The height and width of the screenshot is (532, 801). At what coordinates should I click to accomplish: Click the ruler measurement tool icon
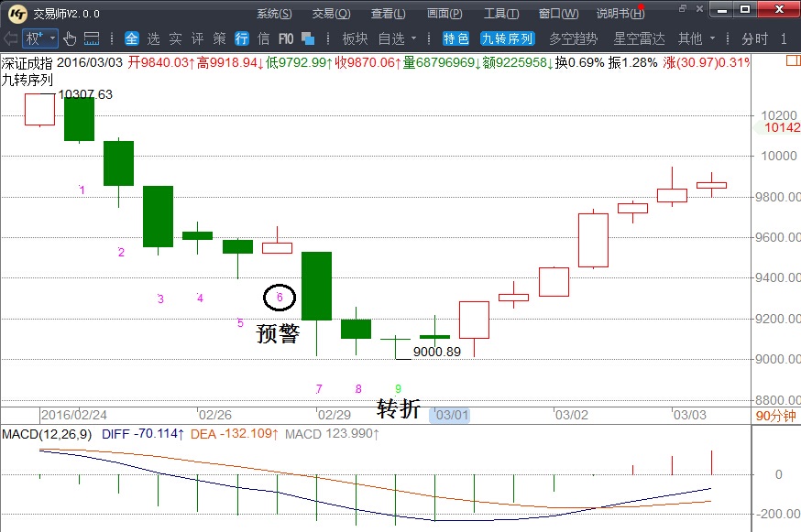[x=92, y=38]
